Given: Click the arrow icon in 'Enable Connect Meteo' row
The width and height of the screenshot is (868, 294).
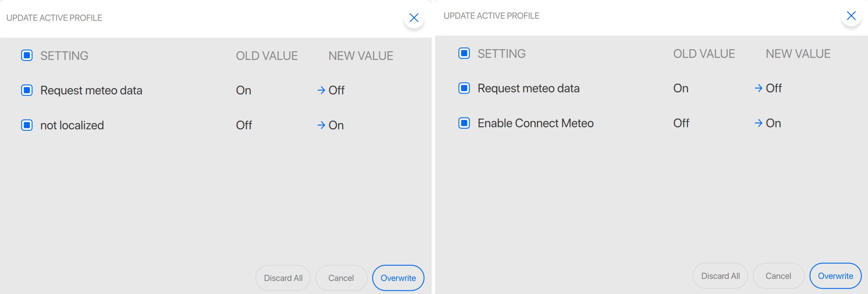Looking at the screenshot, I should (x=758, y=123).
